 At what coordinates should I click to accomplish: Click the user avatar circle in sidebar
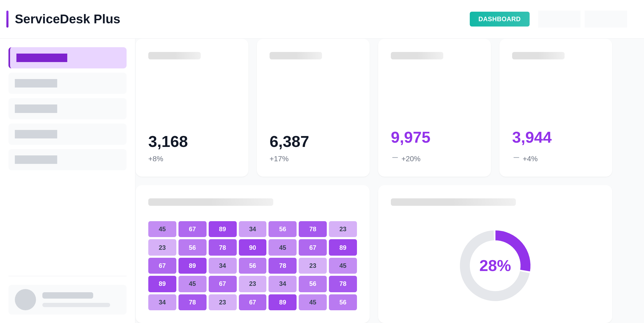click(x=25, y=300)
